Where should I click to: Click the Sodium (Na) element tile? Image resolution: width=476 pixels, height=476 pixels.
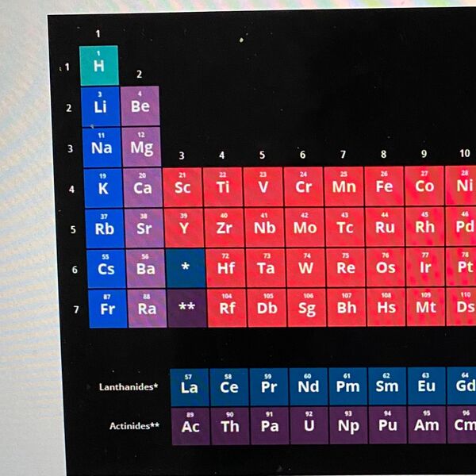[102, 147]
